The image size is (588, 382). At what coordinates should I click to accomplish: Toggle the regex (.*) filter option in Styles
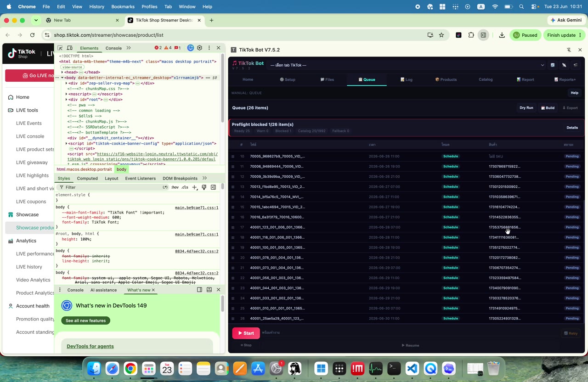point(165,187)
